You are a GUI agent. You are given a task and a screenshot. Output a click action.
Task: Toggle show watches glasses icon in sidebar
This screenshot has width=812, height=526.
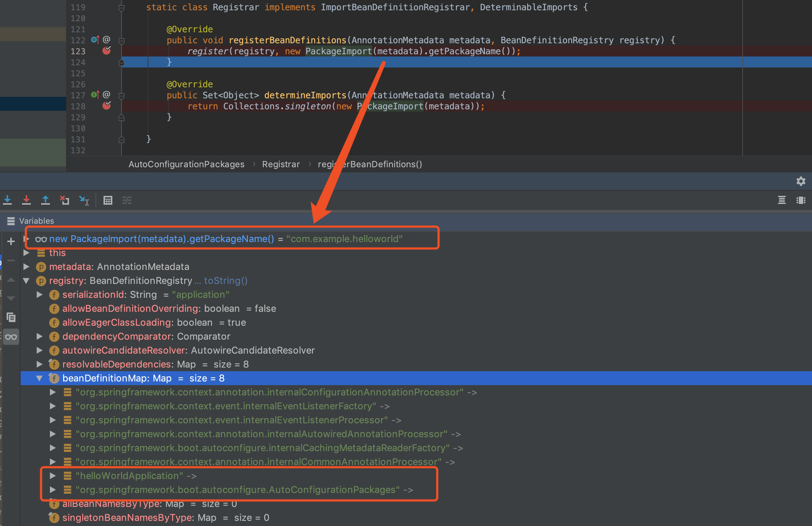[11, 337]
